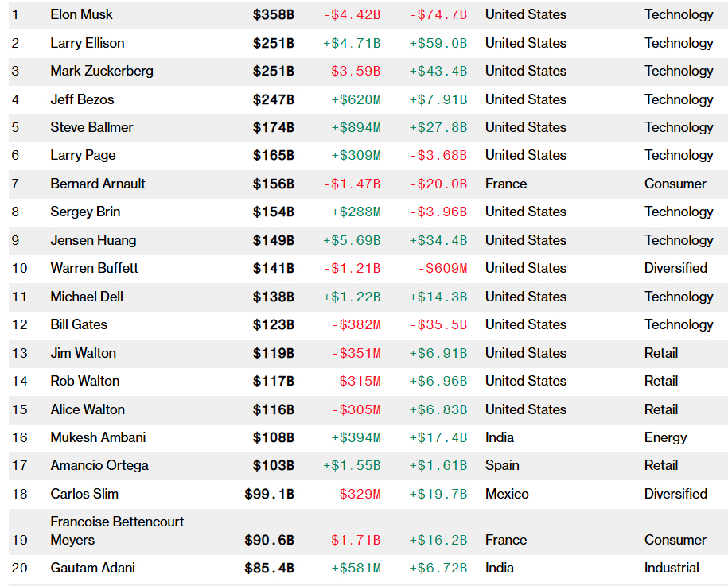Click the -$609M year-to-date change
Screen dimensions: 728x586
pos(442,269)
